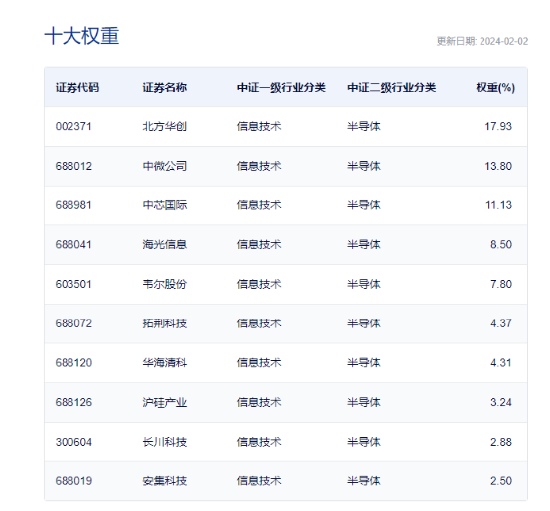Open the 海光信息 entry
Viewport: 550px width, 511px height.
point(165,244)
